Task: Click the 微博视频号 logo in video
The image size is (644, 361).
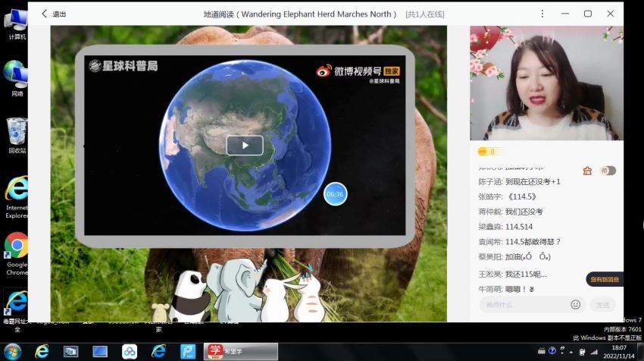Action: tap(358, 71)
